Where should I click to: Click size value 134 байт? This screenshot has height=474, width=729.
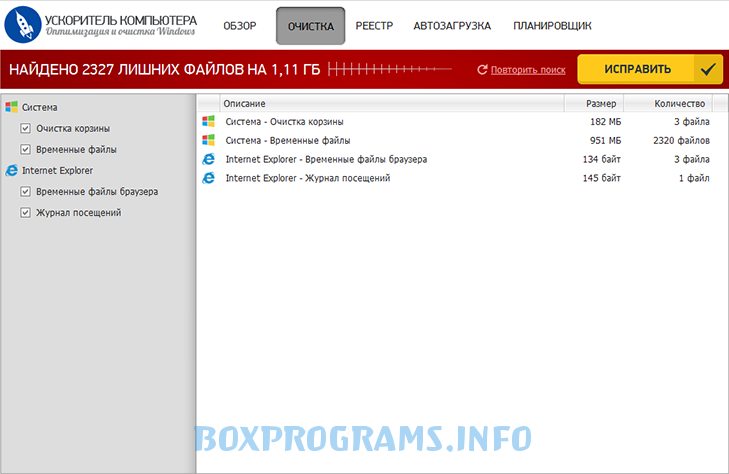pyautogui.click(x=602, y=159)
